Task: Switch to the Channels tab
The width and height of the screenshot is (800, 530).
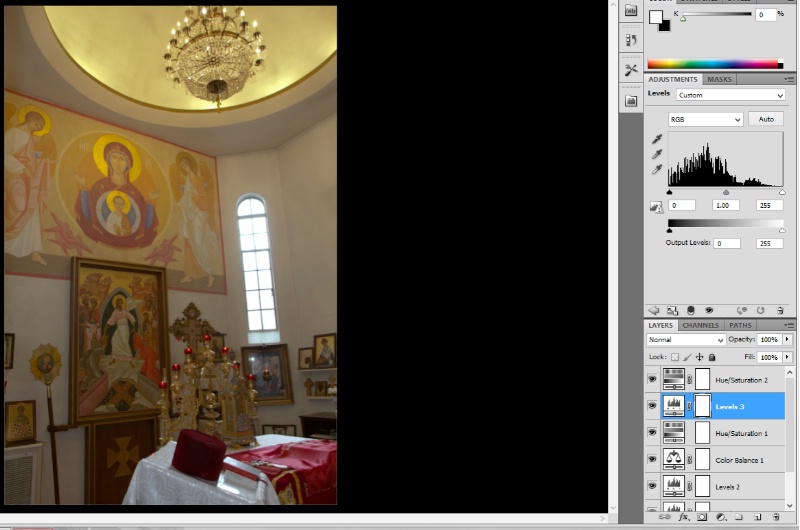Action: coord(700,325)
